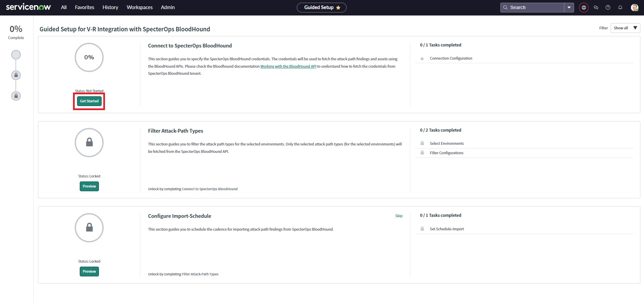Open the Admin menu
The width and height of the screenshot is (644, 303).
pyautogui.click(x=168, y=7)
